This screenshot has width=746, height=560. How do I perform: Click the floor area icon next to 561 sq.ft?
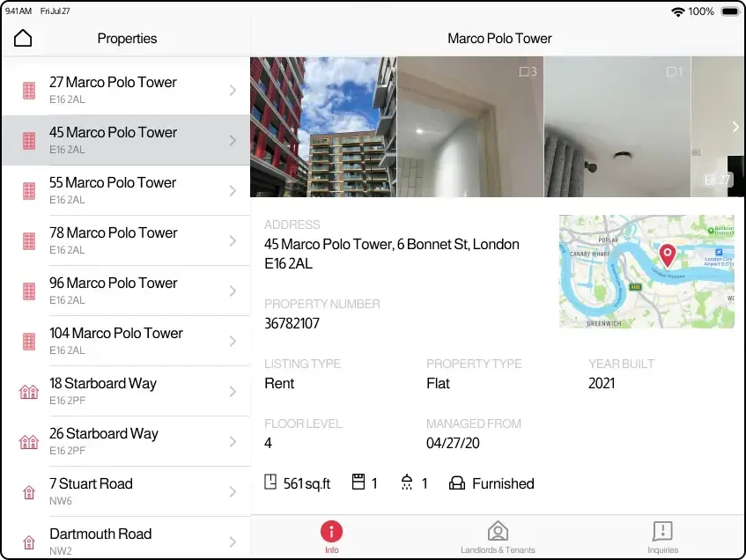(269, 483)
